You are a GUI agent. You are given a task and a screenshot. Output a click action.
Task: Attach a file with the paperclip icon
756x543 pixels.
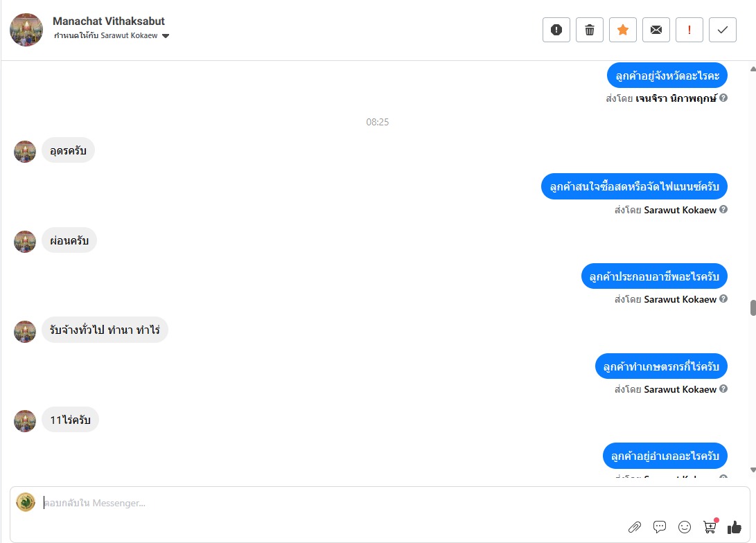(x=635, y=527)
